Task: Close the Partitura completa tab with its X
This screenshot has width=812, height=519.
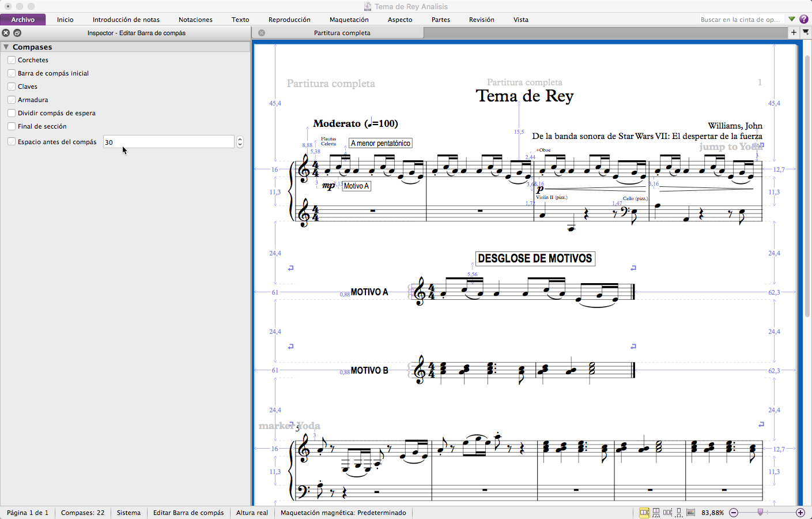Action: tap(262, 33)
